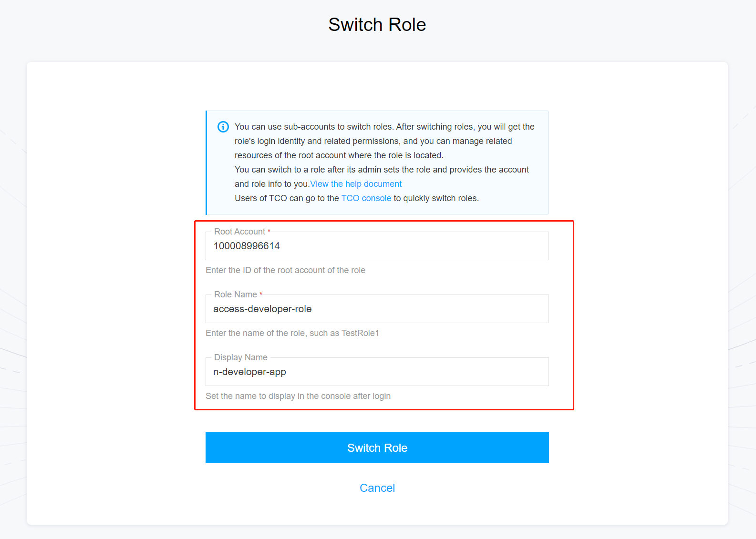Click hint mentioning 'such as TestRole1'
This screenshot has height=539, width=756.
[x=292, y=333]
